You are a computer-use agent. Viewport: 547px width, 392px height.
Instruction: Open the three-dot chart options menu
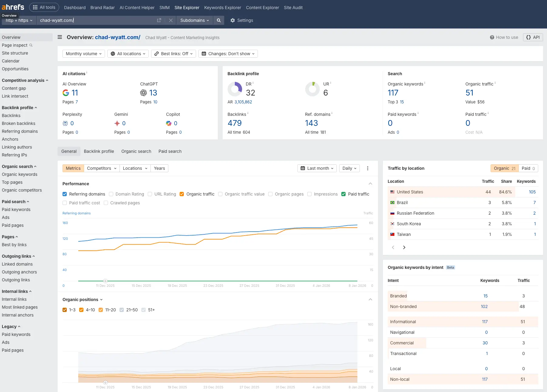coord(368,168)
